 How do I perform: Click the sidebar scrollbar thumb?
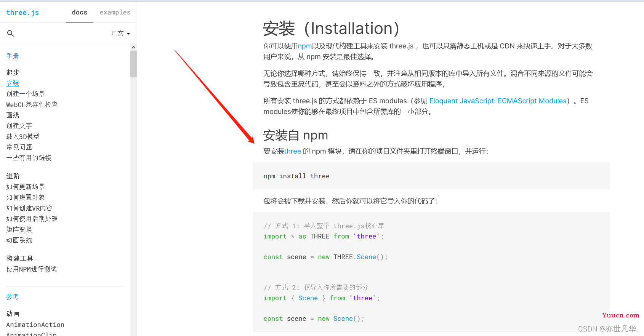point(133,64)
